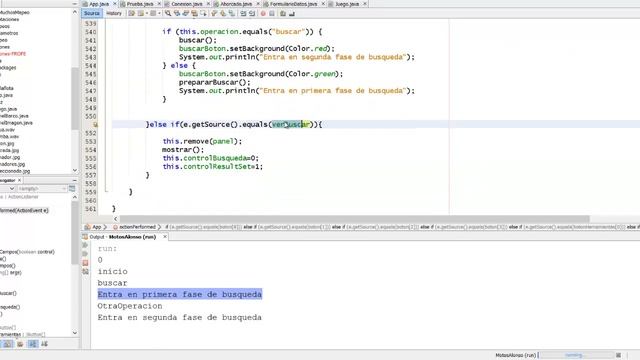Open the Navigator <empty> combo box
640x360 pixels.
[x=42, y=189]
